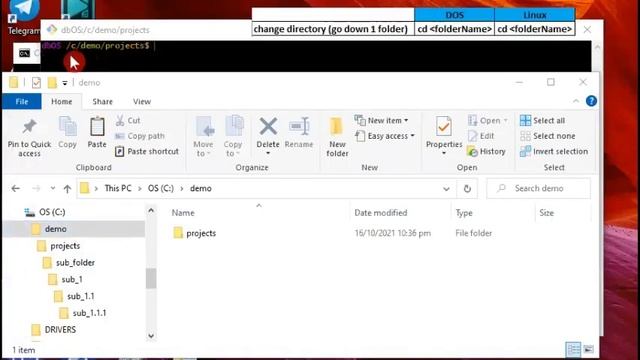Select the projects folder in file list
The height and width of the screenshot is (360, 640).
coord(201,233)
